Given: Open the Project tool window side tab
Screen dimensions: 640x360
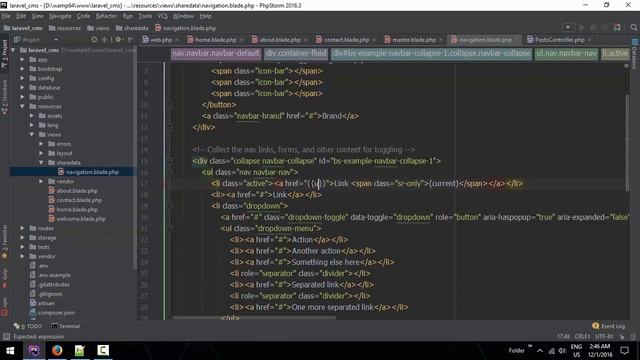Looking at the screenshot, I should pyautogui.click(x=4, y=54).
